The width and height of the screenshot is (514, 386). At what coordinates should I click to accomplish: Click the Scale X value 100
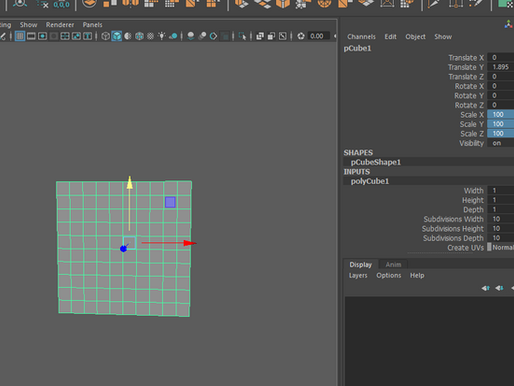(x=501, y=115)
